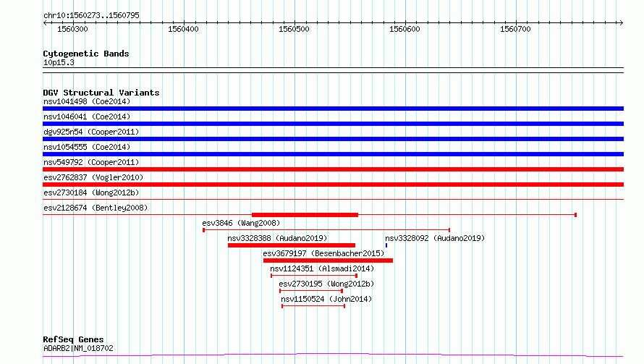Click the nsv1124351 (Alsmadi2014) label
The width and height of the screenshot is (644, 364).
tap(322, 268)
